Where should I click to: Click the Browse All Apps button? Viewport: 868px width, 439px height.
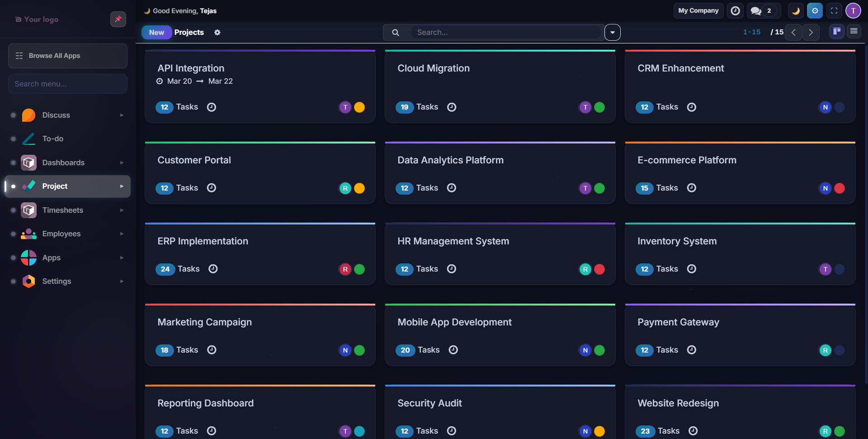68,56
